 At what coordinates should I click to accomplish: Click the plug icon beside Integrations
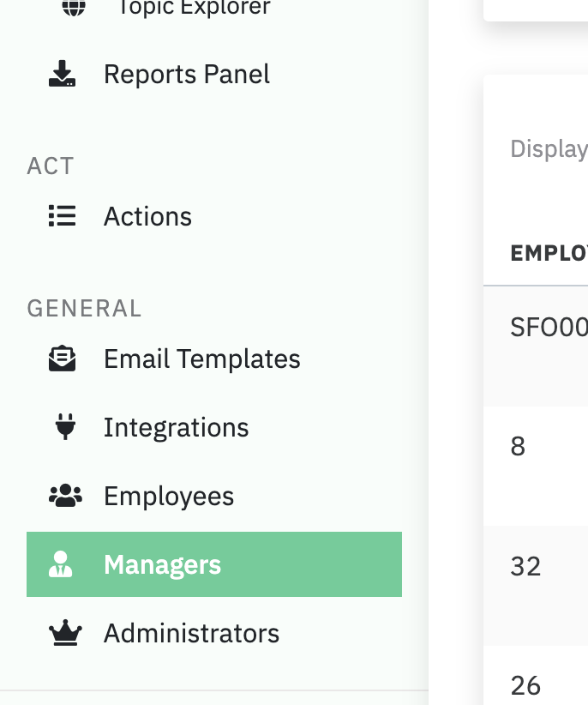tap(64, 427)
